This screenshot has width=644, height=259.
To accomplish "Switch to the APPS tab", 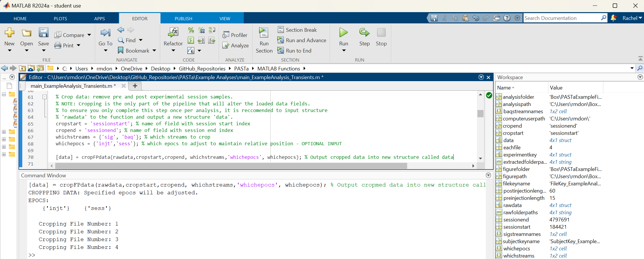I will coord(99,18).
